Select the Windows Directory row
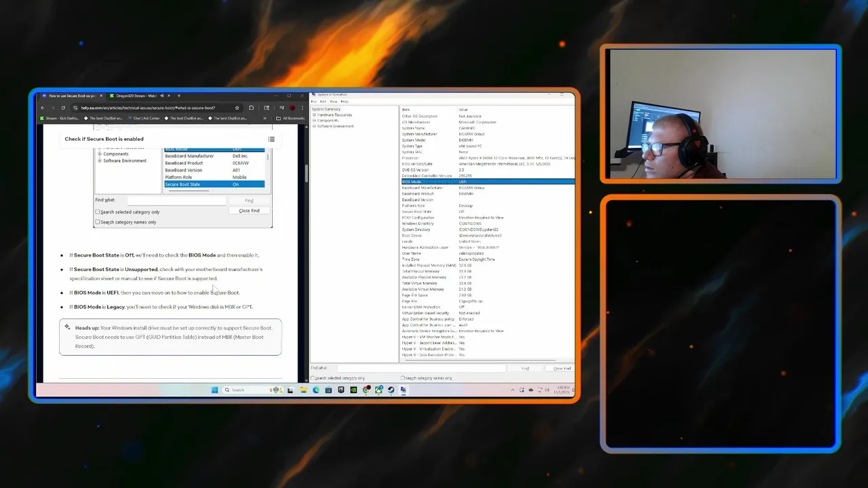This screenshot has width=868, height=488. coord(488,224)
